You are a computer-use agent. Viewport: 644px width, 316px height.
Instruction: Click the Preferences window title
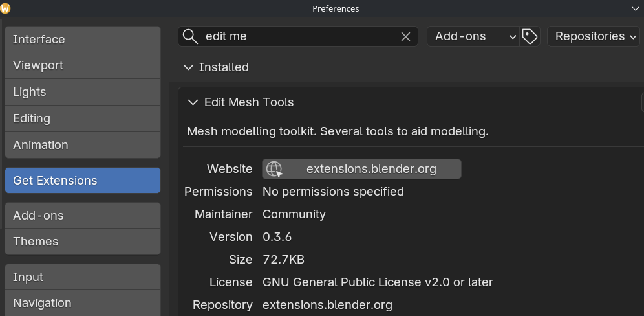click(x=336, y=8)
